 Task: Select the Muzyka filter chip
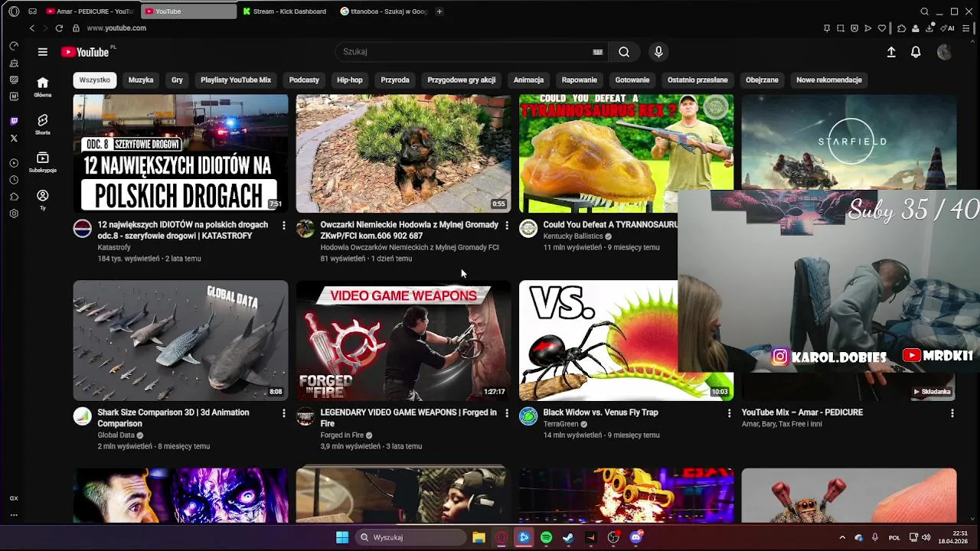pyautogui.click(x=141, y=80)
